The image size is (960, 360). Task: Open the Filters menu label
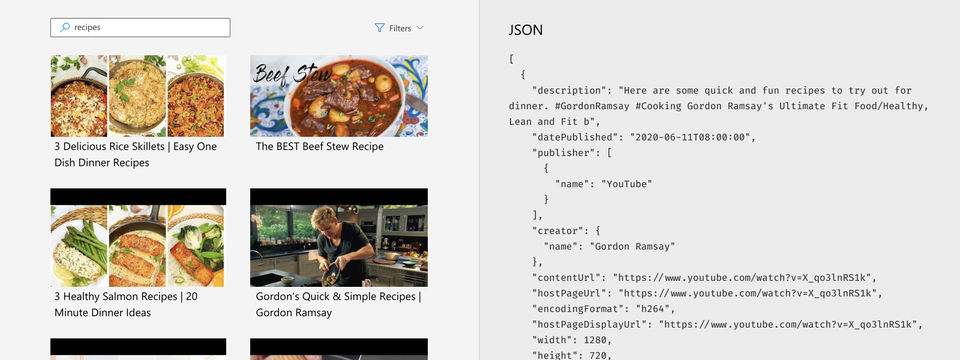400,28
